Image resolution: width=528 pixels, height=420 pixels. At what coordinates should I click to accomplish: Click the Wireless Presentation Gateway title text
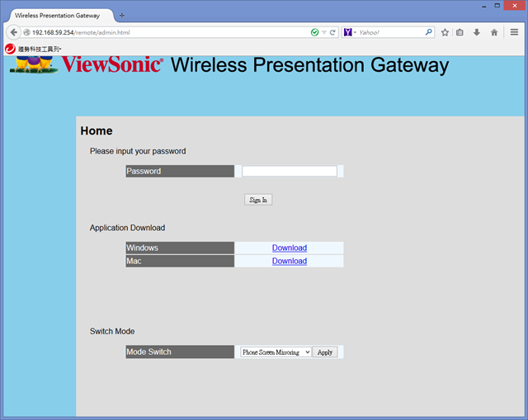click(310, 65)
